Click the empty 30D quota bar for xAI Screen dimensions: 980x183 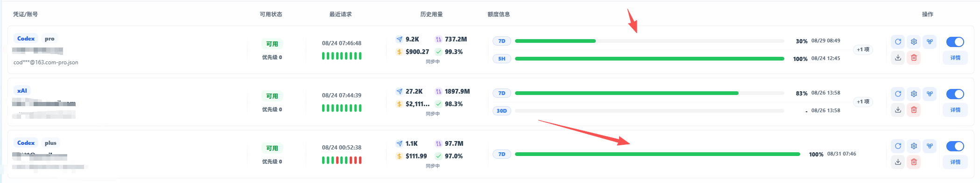pos(649,111)
